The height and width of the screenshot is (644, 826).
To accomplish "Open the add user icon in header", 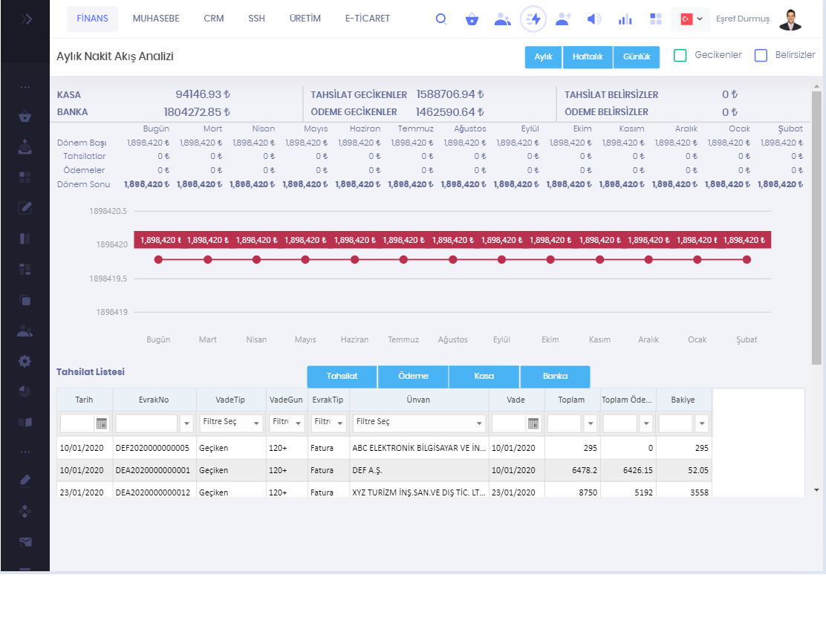I will click(563, 19).
